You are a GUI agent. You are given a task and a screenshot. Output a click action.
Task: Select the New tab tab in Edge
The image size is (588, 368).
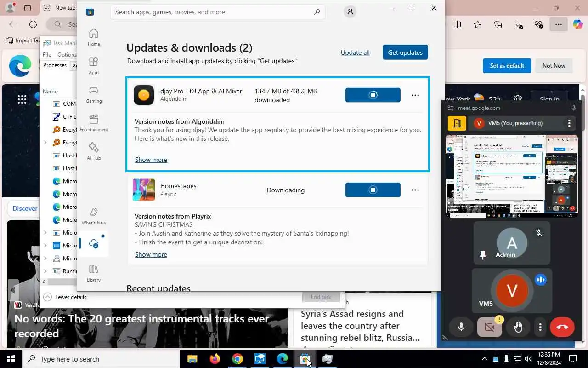59,8
